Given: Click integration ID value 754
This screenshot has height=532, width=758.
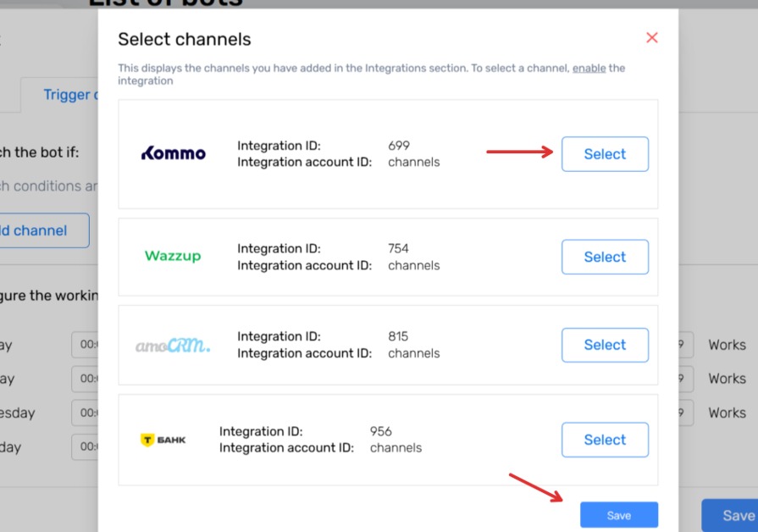Looking at the screenshot, I should (x=398, y=248).
